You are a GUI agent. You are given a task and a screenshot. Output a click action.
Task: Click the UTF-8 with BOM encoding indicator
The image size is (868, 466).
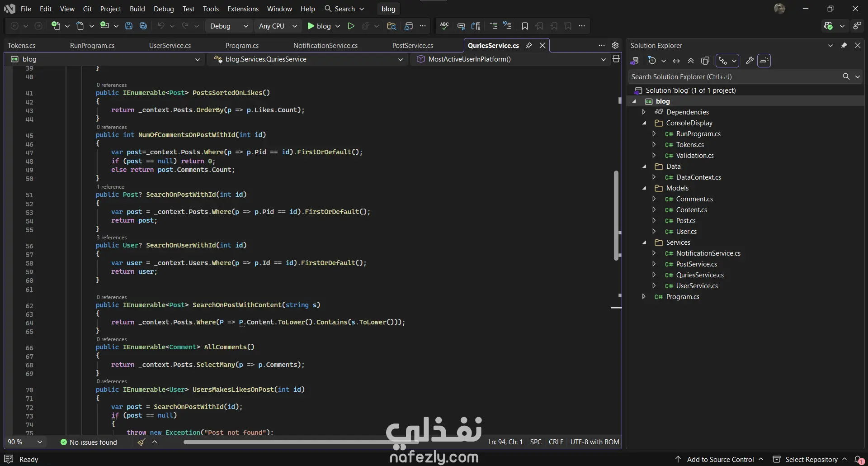[x=595, y=442]
